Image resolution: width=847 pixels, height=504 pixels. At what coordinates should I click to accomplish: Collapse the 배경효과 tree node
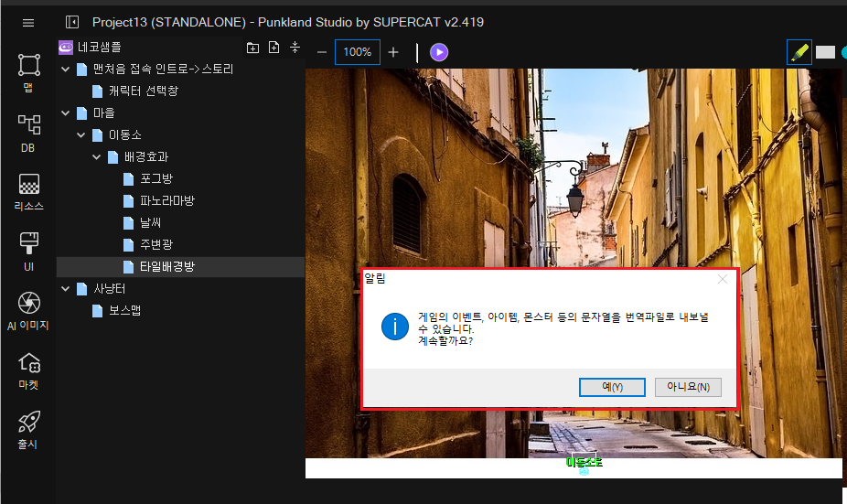point(97,157)
